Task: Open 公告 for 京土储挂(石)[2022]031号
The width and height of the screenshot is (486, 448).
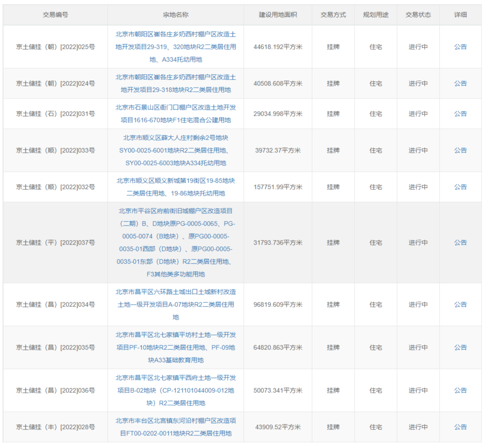Action: 460,114
